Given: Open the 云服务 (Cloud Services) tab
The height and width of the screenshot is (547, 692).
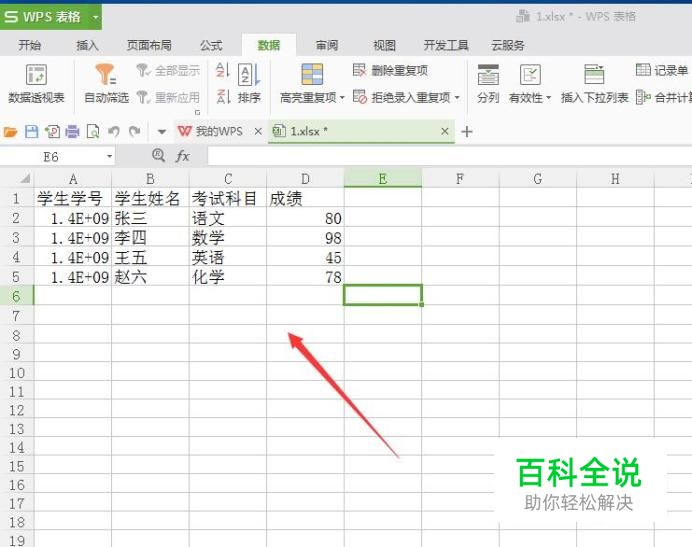Looking at the screenshot, I should pos(508,45).
